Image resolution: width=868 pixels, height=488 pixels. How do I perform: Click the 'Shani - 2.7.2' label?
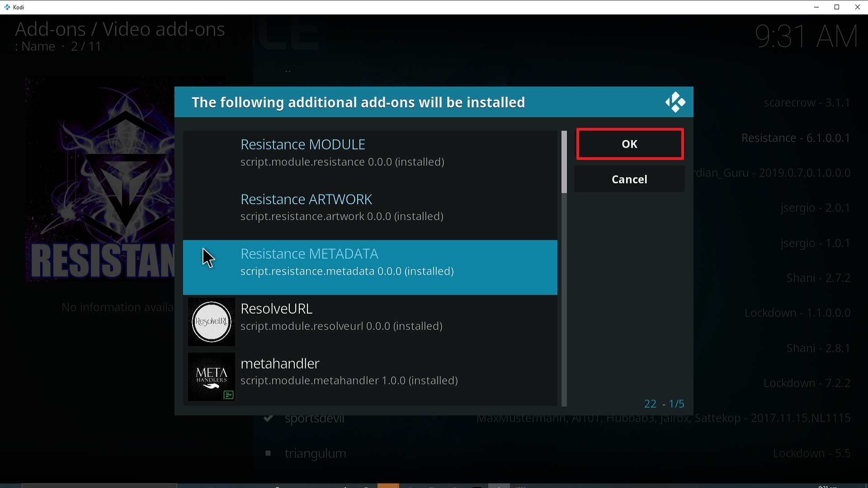coord(818,278)
